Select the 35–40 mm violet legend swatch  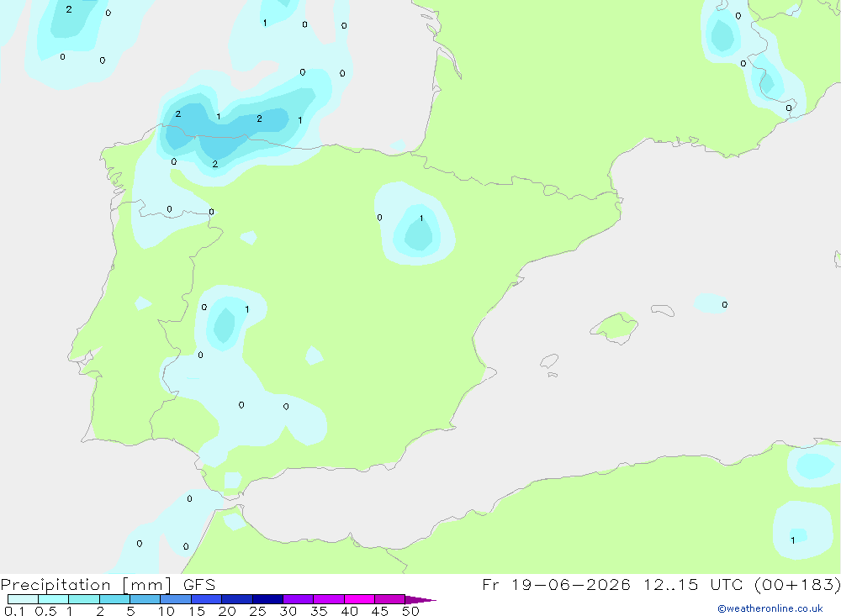click(329, 599)
